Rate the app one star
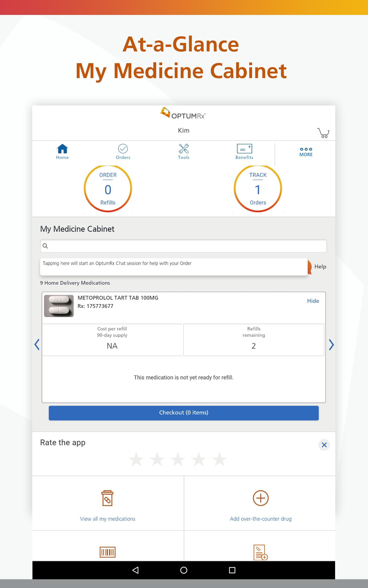Viewport: 368px width, 588px height. click(136, 459)
